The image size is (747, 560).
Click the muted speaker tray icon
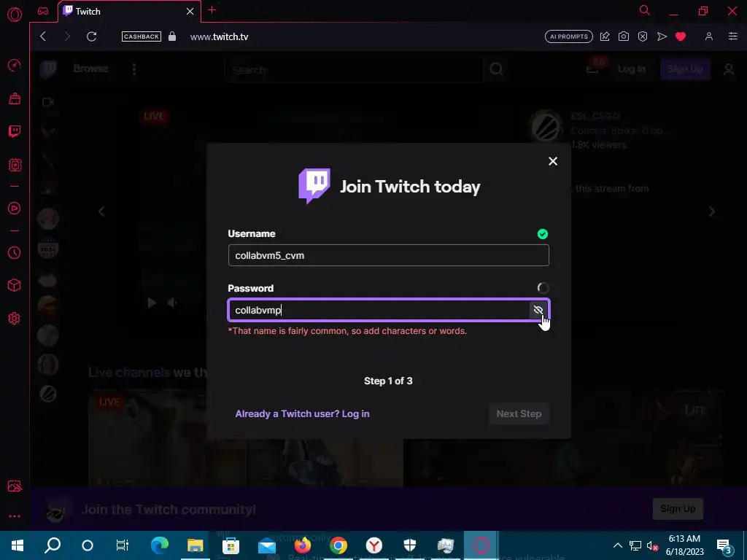tap(653, 545)
